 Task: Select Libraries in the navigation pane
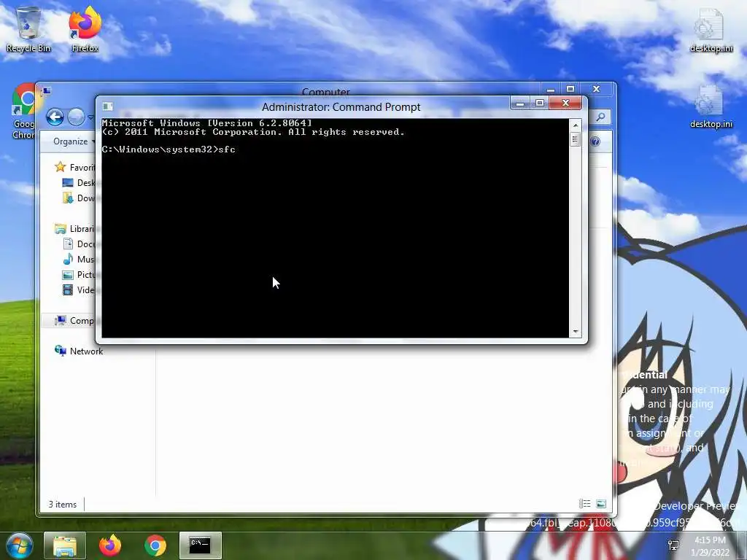(x=75, y=229)
